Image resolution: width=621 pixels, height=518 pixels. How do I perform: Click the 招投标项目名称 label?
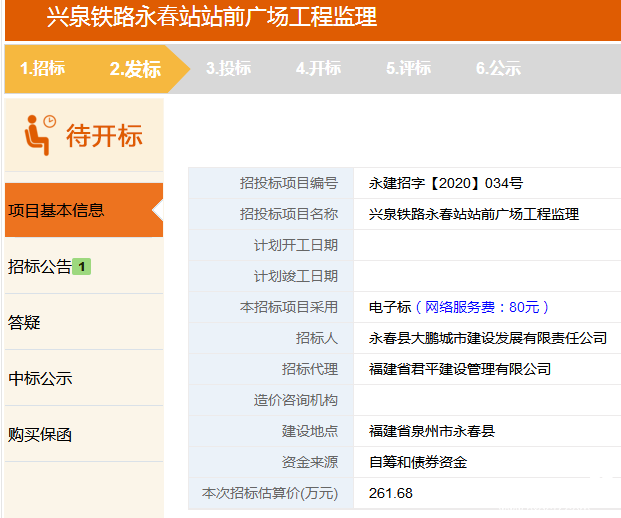289,214
